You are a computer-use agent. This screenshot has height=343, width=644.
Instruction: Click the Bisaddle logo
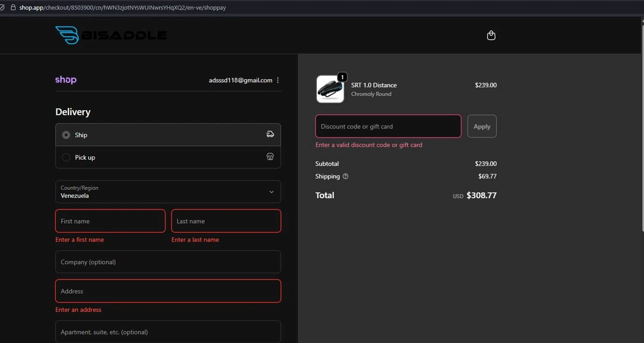pos(111,35)
